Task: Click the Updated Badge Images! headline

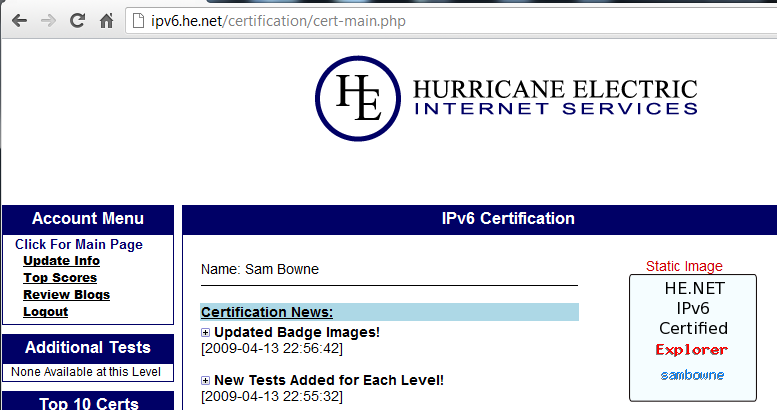Action: [297, 332]
